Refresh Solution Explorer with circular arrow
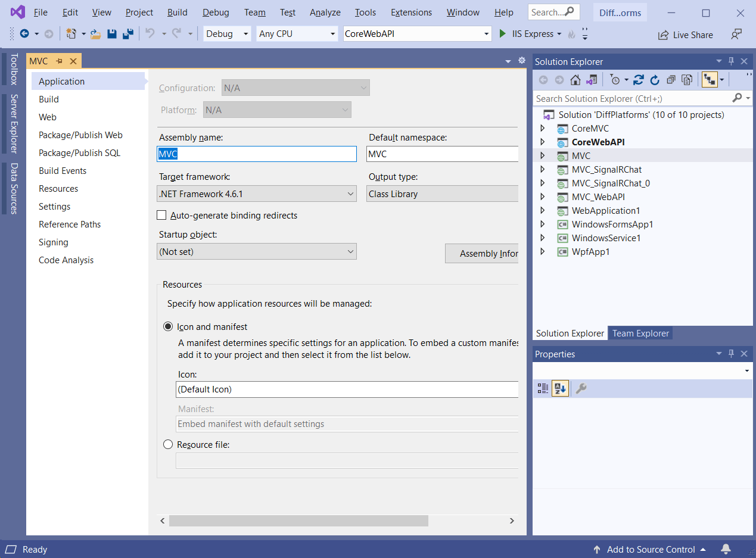Screen dimensions: 756x558 click(x=655, y=80)
